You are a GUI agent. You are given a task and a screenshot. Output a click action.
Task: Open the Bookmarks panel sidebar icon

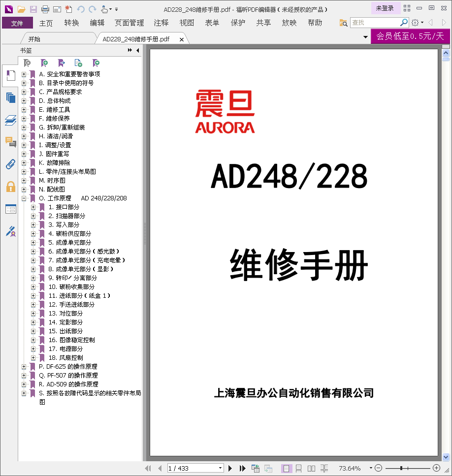point(11,75)
